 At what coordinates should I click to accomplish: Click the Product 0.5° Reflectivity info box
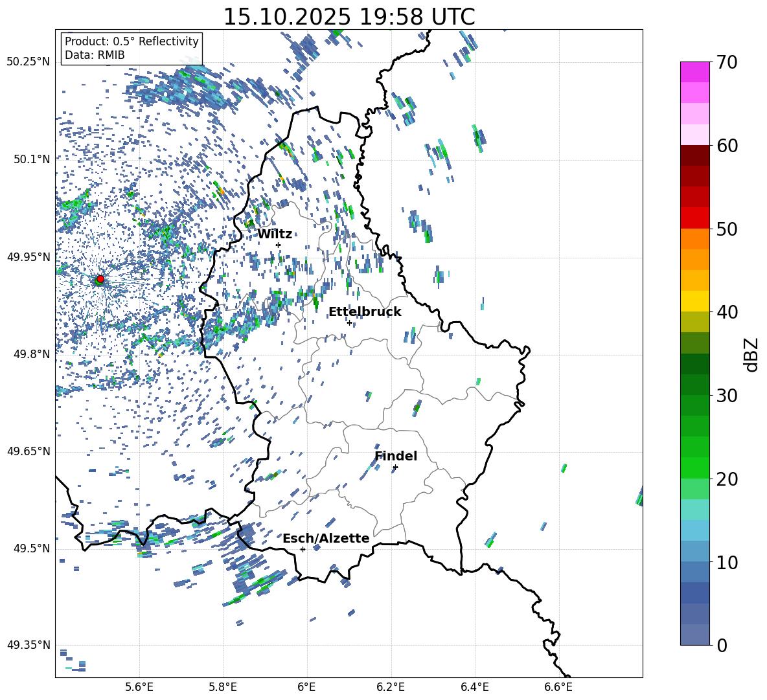click(132, 49)
